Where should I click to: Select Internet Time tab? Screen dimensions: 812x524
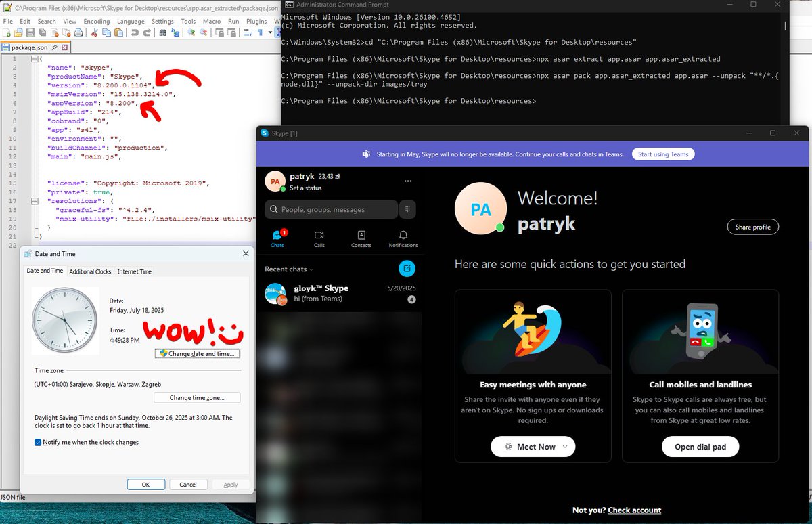pyautogui.click(x=135, y=271)
